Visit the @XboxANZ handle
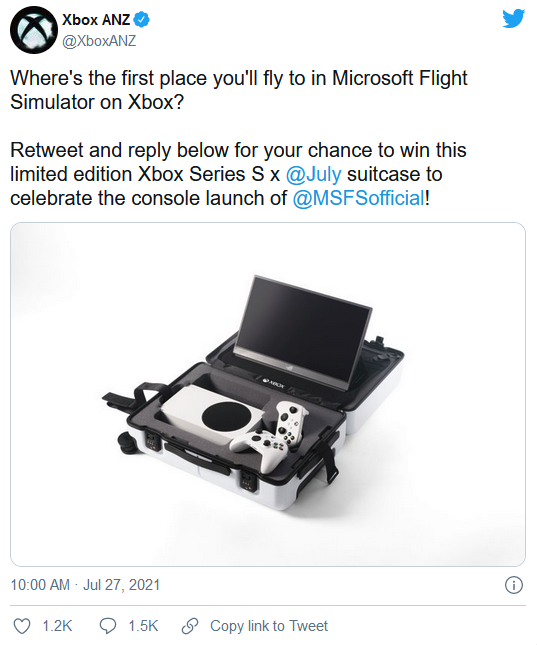The width and height of the screenshot is (537, 645). (x=99, y=41)
